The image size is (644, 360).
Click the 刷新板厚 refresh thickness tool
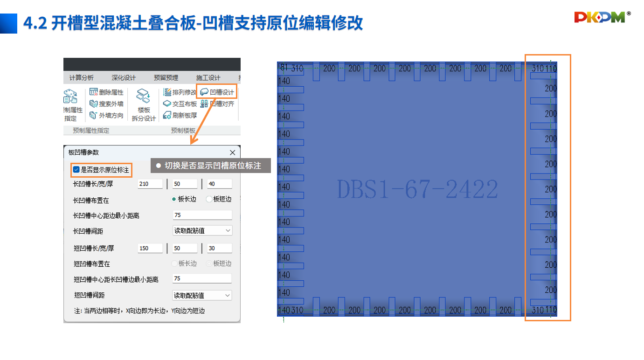(x=180, y=115)
